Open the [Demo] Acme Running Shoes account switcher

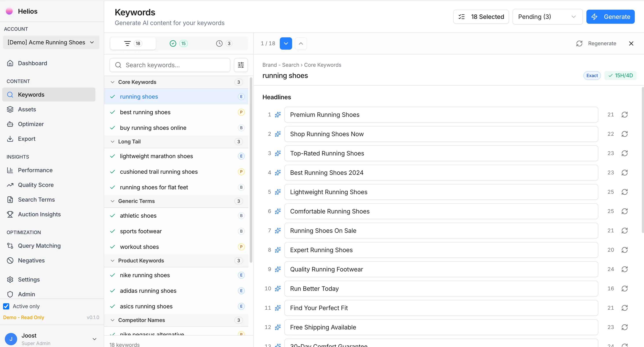coord(51,42)
